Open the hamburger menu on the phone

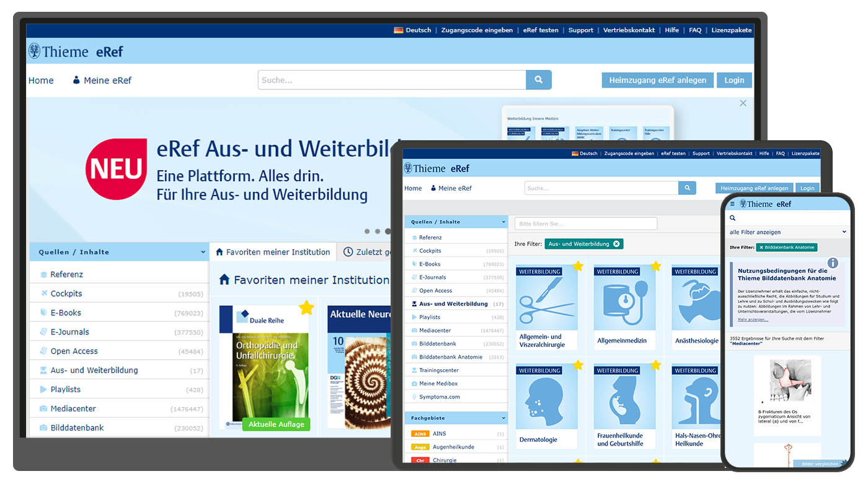[732, 204]
